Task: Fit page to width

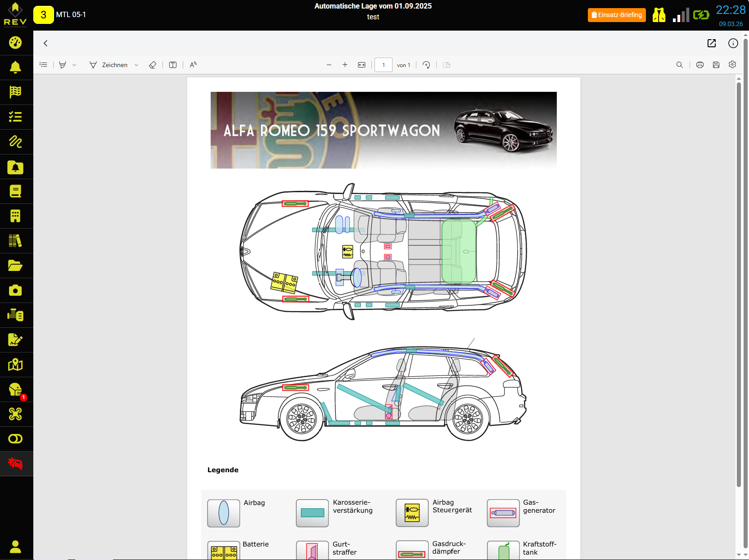Action: (x=361, y=65)
